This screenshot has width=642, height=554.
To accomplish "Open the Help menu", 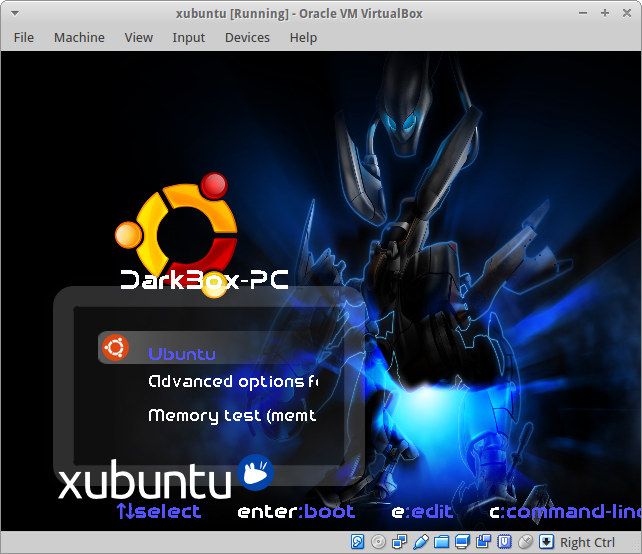I will [x=303, y=38].
